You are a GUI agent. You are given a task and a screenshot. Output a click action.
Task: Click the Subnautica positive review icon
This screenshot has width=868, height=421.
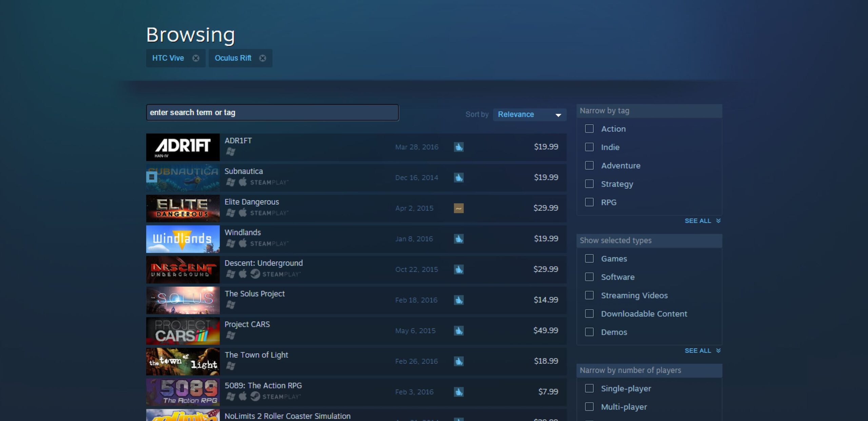pos(458,177)
